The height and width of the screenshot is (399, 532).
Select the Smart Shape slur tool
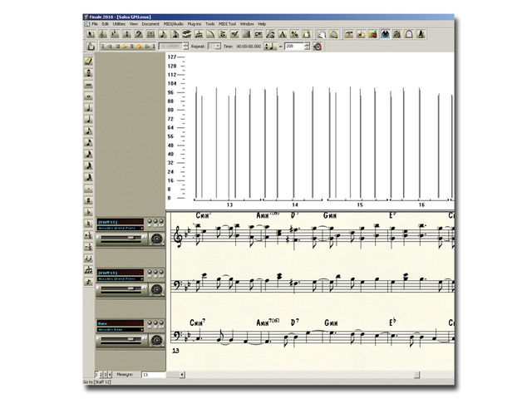[210, 34]
